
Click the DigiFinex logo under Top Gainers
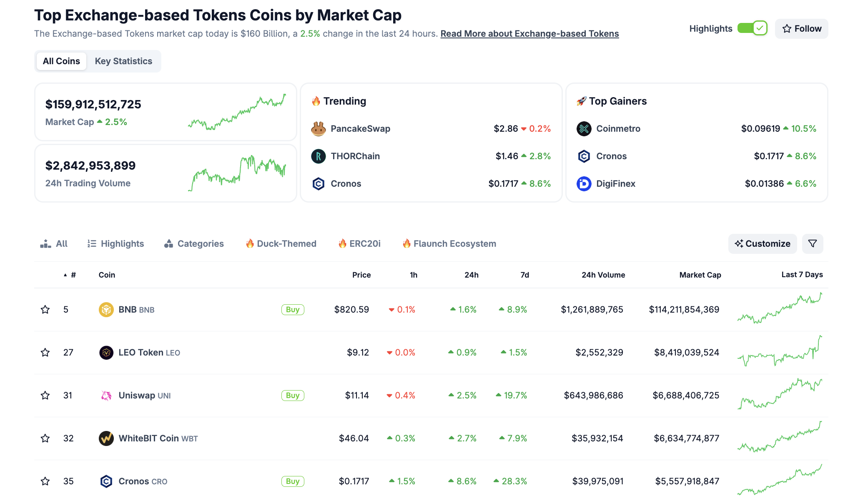pyautogui.click(x=584, y=183)
